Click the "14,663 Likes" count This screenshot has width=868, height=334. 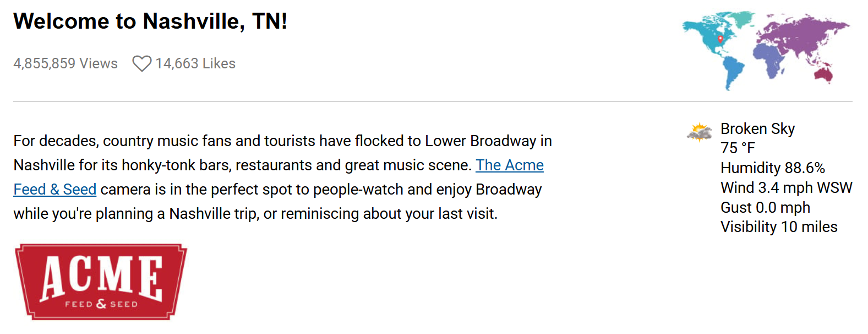pyautogui.click(x=195, y=64)
